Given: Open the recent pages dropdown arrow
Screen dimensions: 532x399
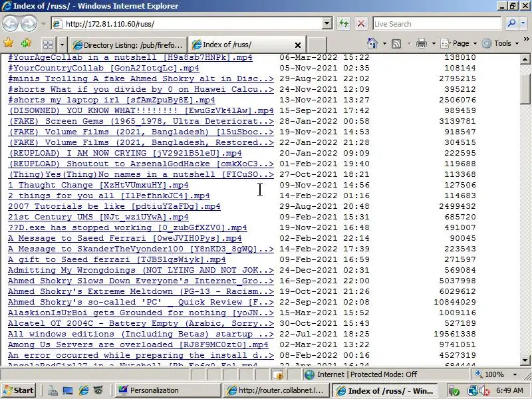Looking at the screenshot, I should [x=43, y=24].
